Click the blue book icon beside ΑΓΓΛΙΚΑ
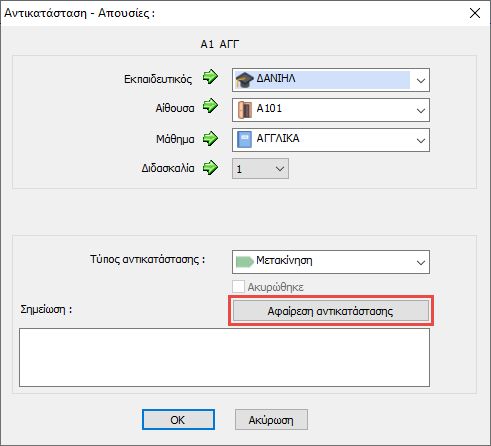Image resolution: width=491 pixels, height=446 pixels. [244, 139]
